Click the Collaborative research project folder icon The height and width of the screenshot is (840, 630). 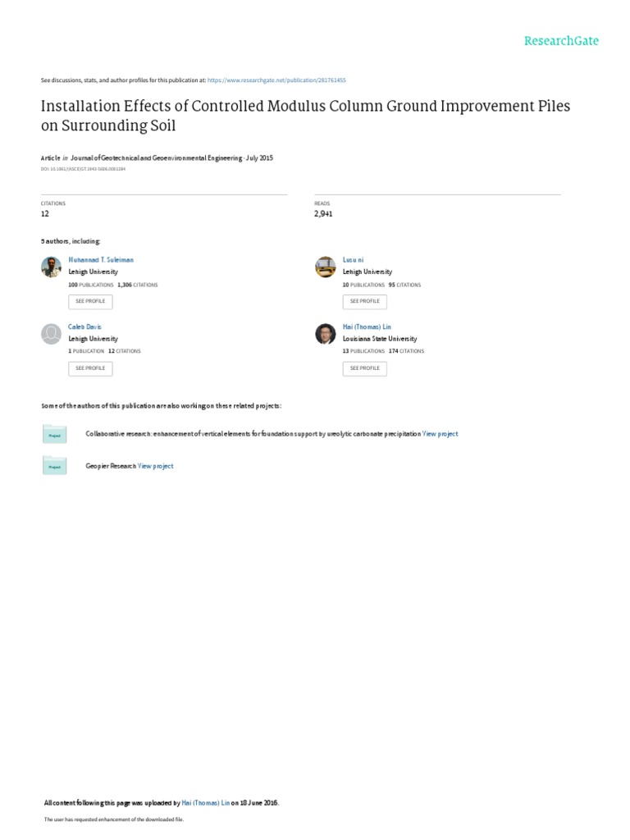pos(54,434)
